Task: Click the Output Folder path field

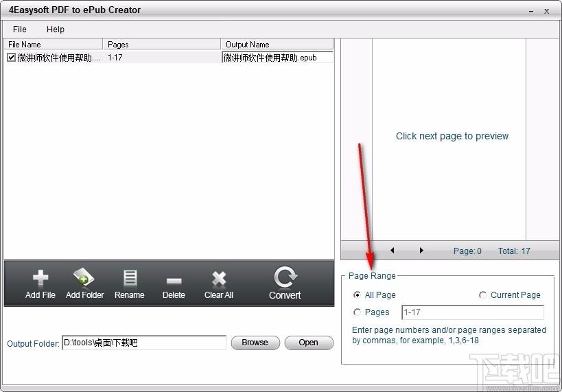Action: (144, 343)
